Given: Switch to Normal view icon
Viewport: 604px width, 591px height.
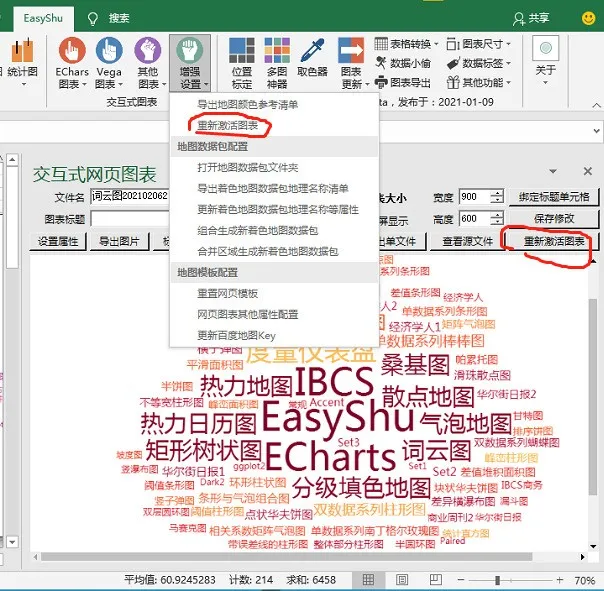Looking at the screenshot, I should click(x=368, y=579).
